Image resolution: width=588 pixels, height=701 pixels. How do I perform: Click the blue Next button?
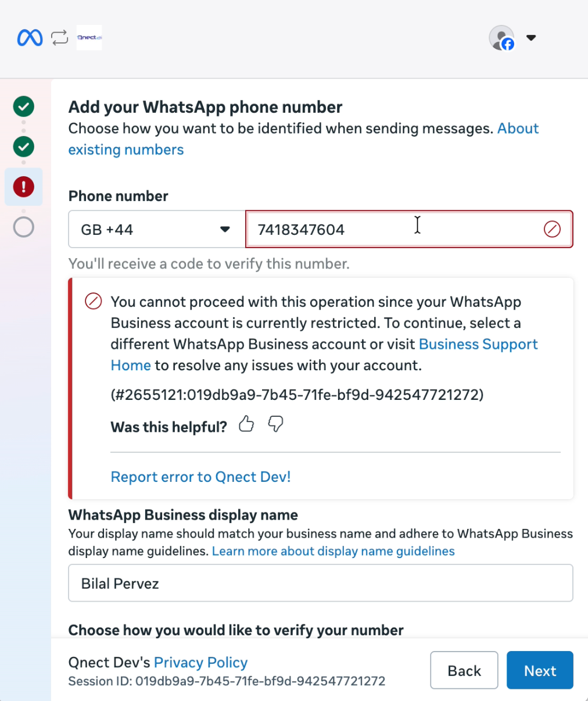[x=540, y=670]
